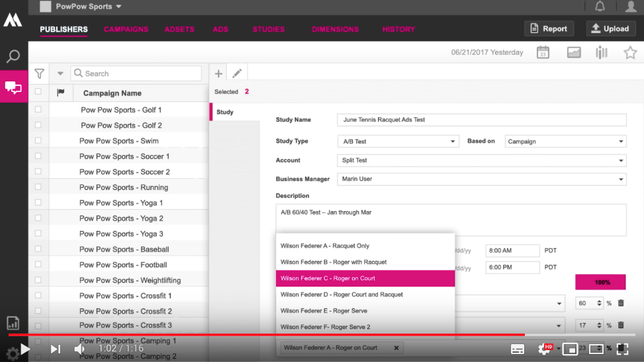Image resolution: width=644 pixels, height=362 pixels.
Task: Check the Pow Pow Sports - Soccer 1 checkbox
Action: pos(38,156)
